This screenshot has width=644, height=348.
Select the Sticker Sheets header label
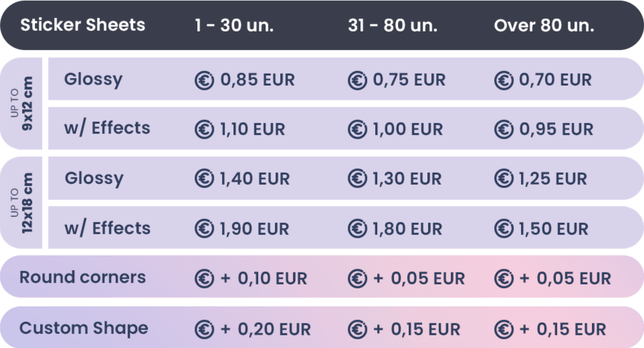[x=82, y=25]
